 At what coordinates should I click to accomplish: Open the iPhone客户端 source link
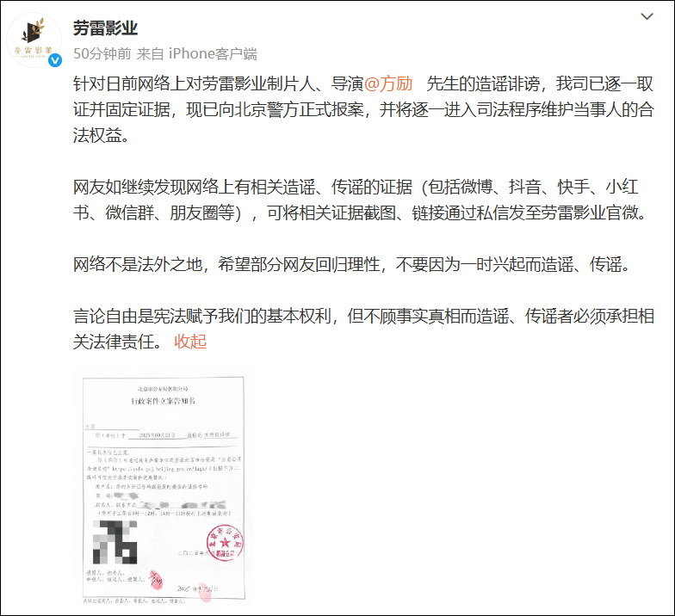tap(213, 53)
